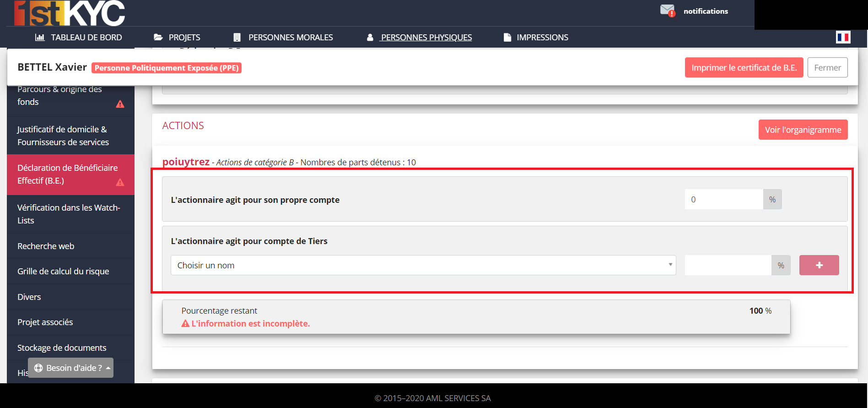Screen dimensions: 868x408
Task: Open the Choisir un nom dropdown
Action: click(423, 265)
